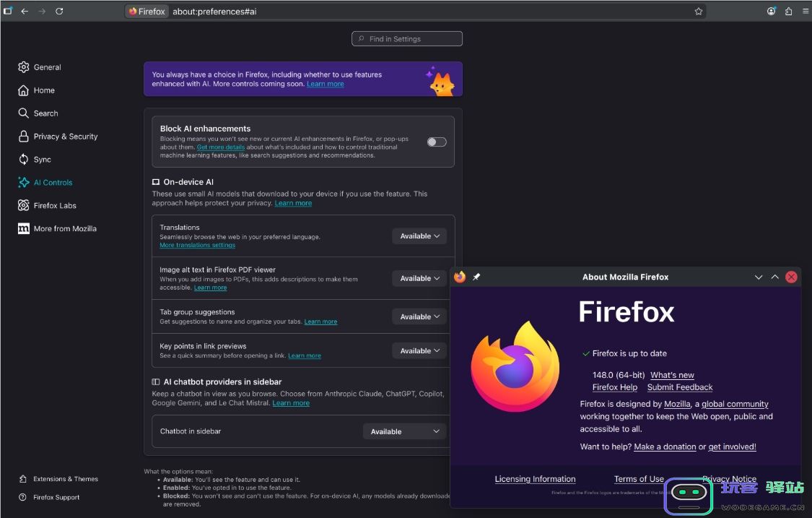Viewport: 812px width, 518px height.
Task: Open the Submit Feedback link
Action: click(679, 387)
